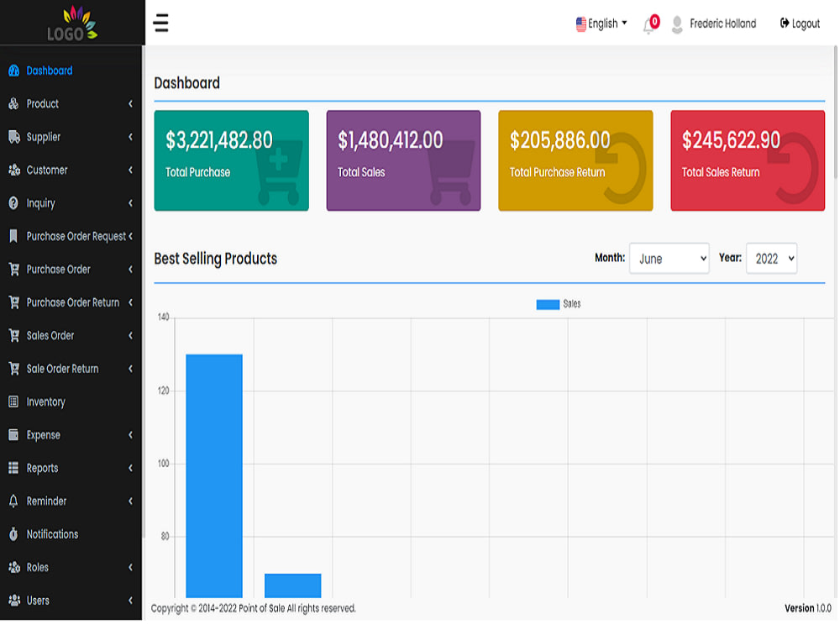Click the Purchase Order Return cart icon
Screen dimensions: 840x630
tap(14, 302)
